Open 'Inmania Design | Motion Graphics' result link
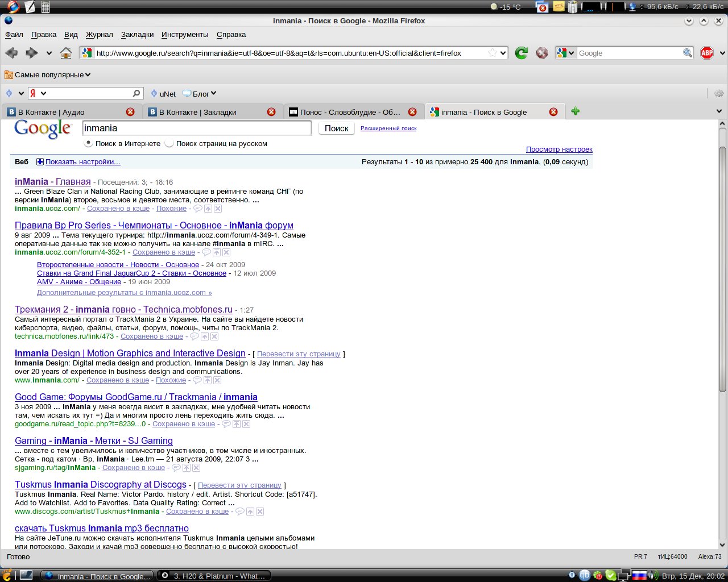The image size is (728, 582). tap(130, 354)
